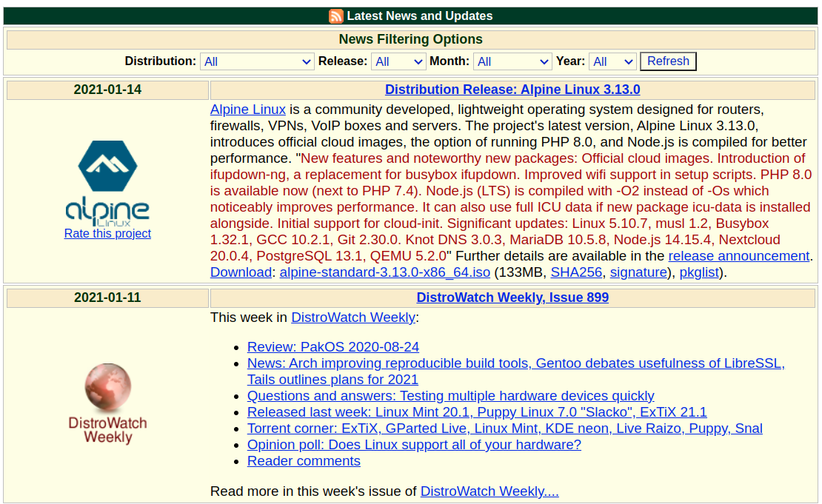Click the 2021-01-14 date cell
The height and width of the screenshot is (504, 822).
pos(107,90)
